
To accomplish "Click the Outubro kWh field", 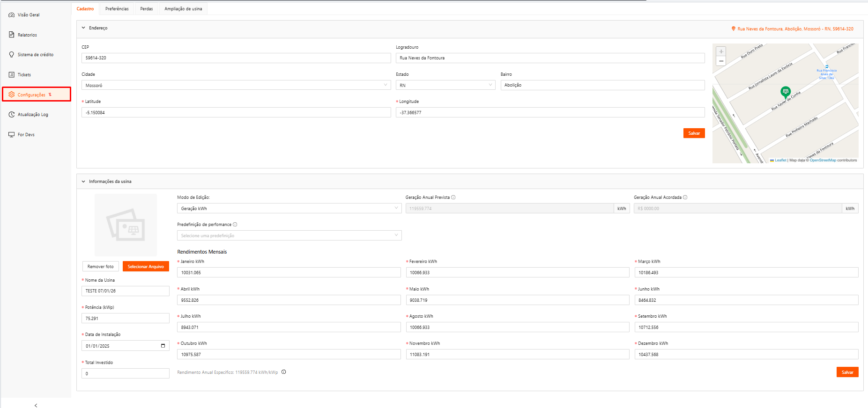I will tap(289, 354).
